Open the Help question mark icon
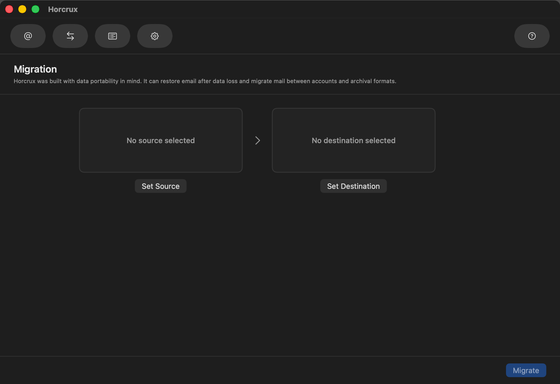 click(532, 36)
